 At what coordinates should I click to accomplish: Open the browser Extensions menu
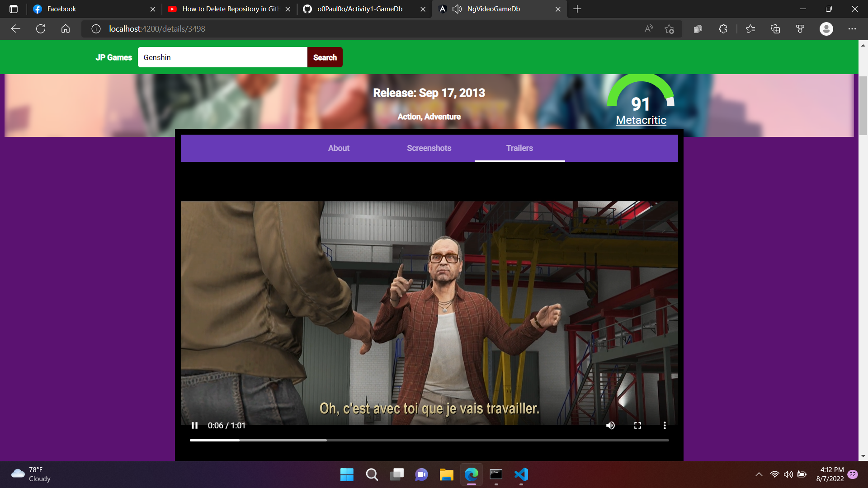pos(723,29)
